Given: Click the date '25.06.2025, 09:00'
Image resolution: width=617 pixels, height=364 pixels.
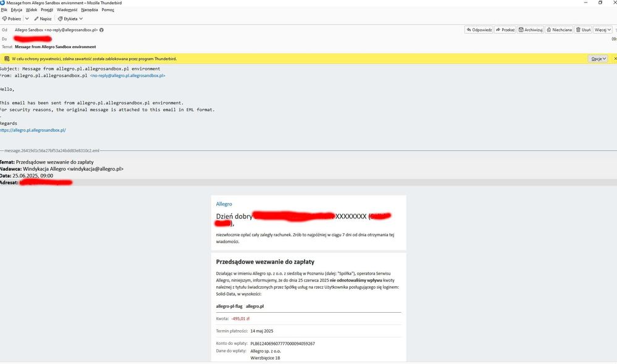Looking at the screenshot, I should click(33, 176).
